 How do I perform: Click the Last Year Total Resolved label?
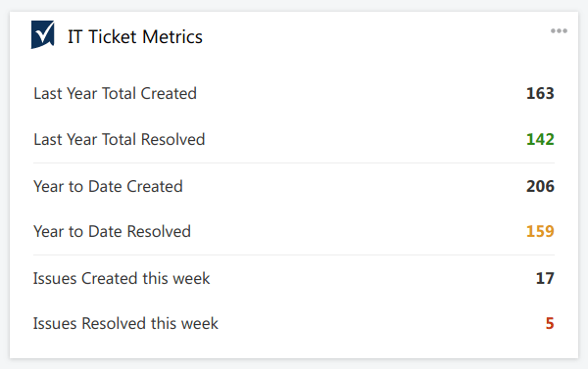120,139
